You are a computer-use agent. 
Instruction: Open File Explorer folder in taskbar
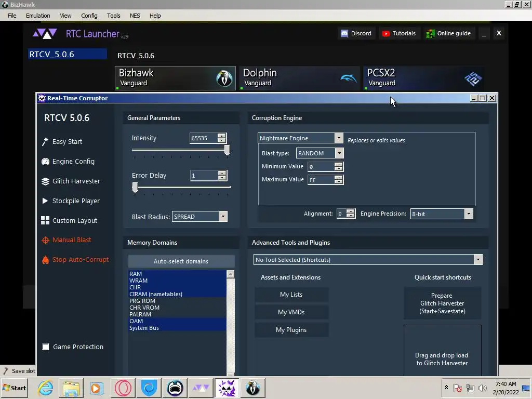71,388
